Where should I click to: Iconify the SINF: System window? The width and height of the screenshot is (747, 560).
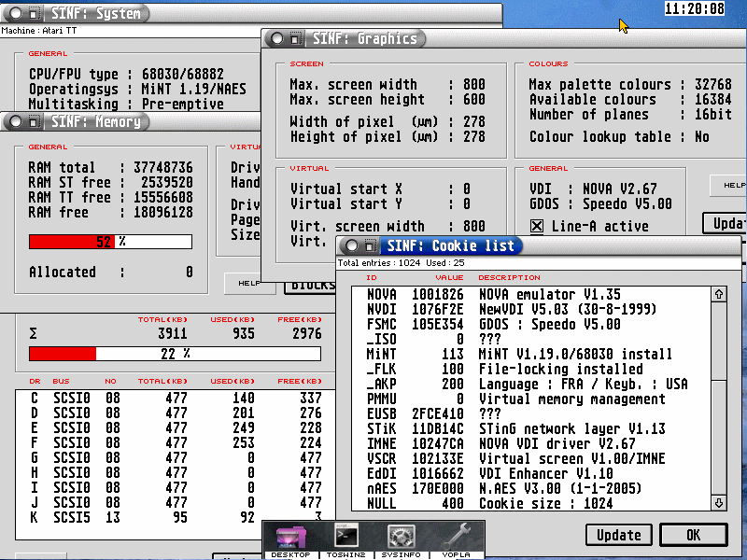click(x=33, y=13)
